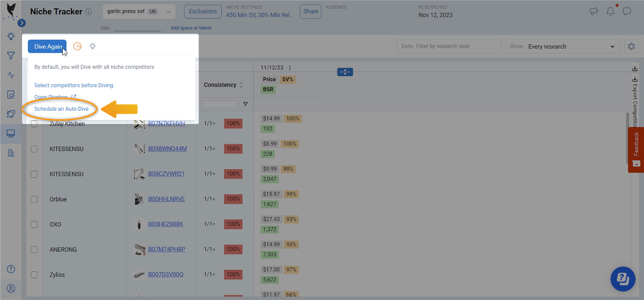Check the KITESSENSU B08CZVWR21 row checkbox
644x300 pixels.
click(34, 174)
